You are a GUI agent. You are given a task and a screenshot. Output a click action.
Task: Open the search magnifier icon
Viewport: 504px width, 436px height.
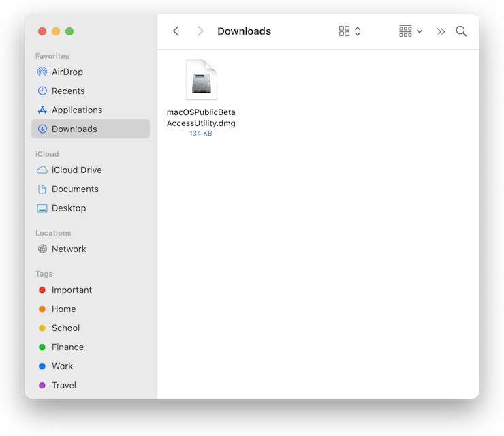[x=461, y=31]
